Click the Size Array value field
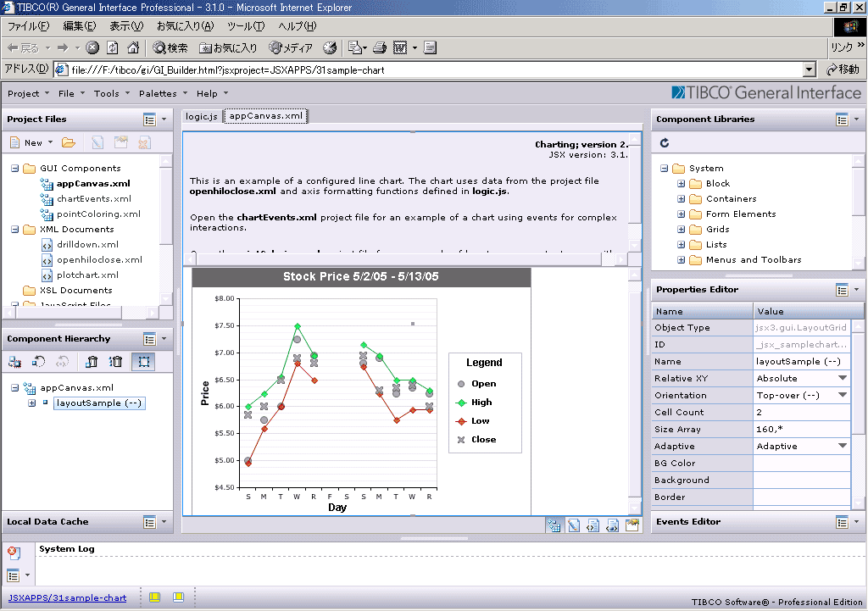The width and height of the screenshot is (868, 611). click(802, 429)
